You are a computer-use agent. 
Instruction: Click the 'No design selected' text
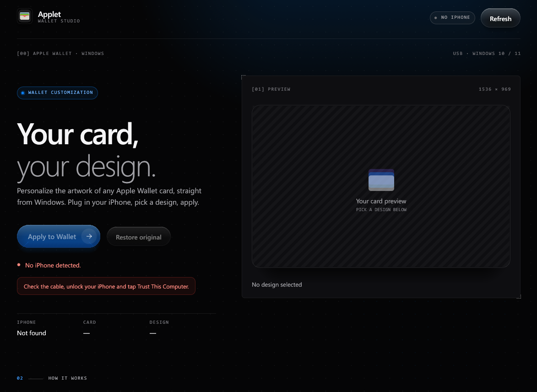(277, 285)
